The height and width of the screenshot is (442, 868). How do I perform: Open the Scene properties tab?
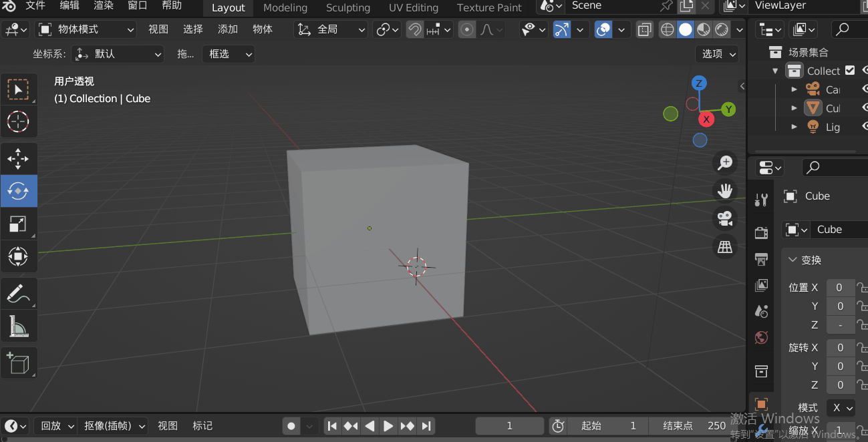point(761,311)
